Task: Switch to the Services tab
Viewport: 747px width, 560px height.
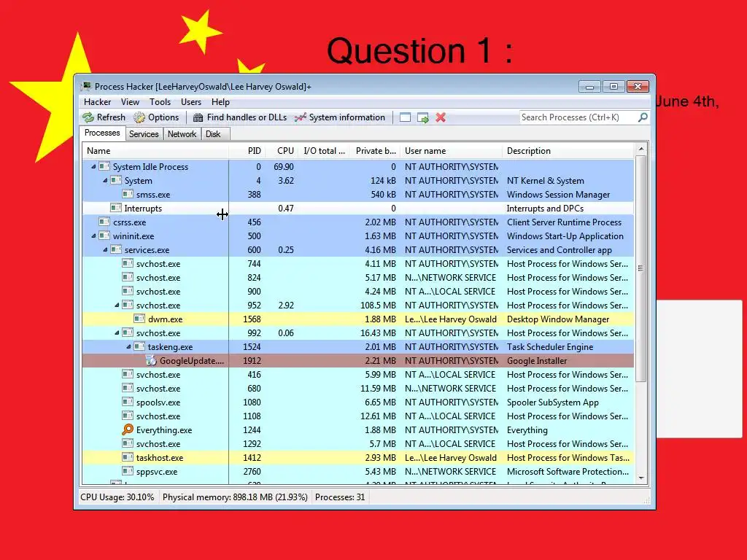Action: pyautogui.click(x=144, y=134)
